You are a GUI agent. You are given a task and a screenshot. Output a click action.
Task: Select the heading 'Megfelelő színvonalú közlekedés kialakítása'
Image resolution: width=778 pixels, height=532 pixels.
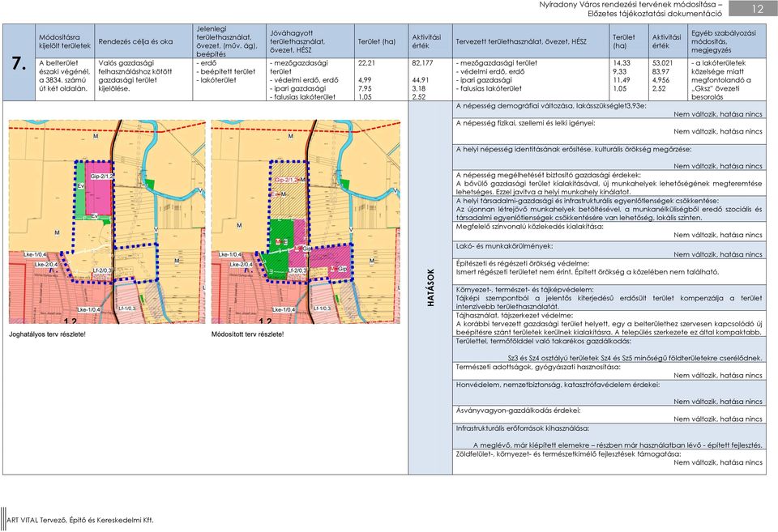[529, 227]
